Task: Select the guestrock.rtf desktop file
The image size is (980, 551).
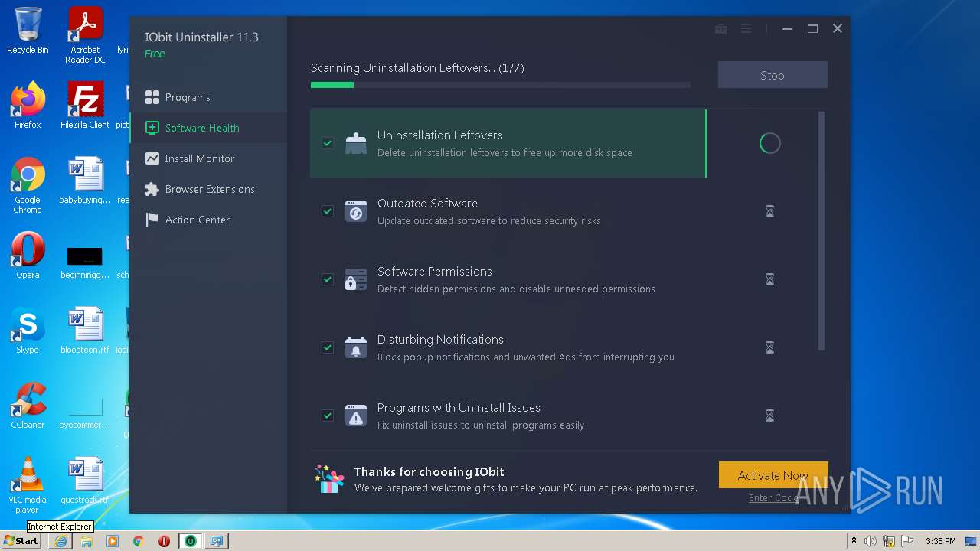Action: [85, 481]
